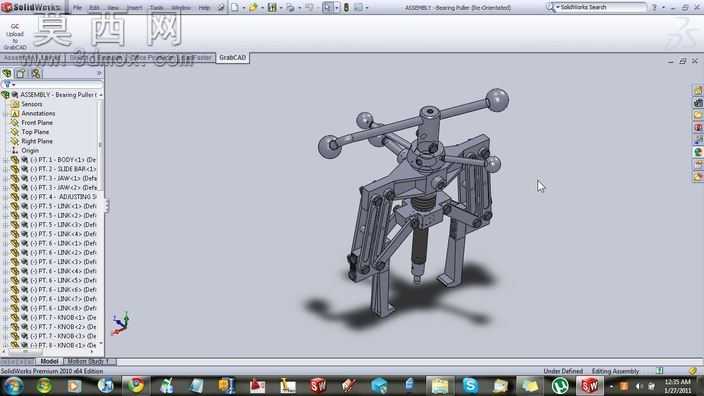
Task: Click the top icon in right task pane
Action: click(698, 91)
